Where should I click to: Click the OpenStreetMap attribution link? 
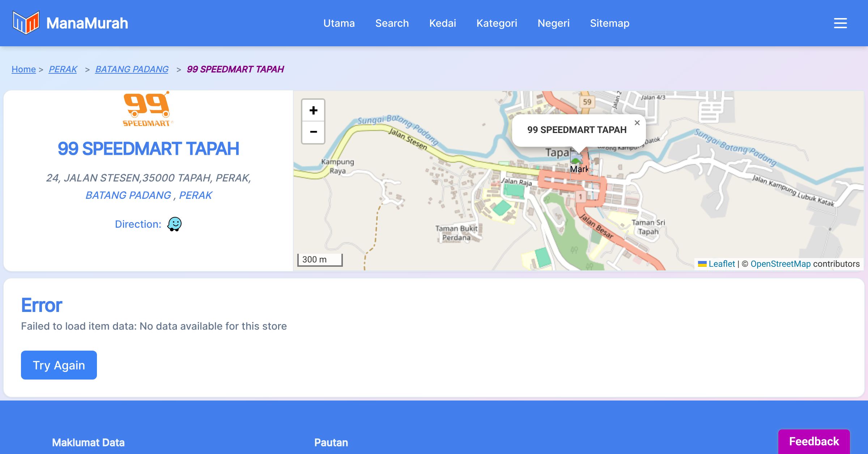coord(780,264)
